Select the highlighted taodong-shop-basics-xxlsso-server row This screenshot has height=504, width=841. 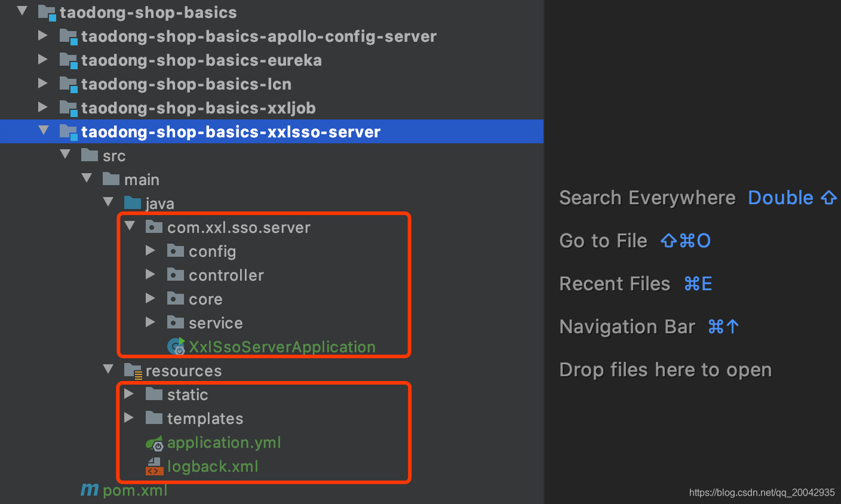coord(272,131)
